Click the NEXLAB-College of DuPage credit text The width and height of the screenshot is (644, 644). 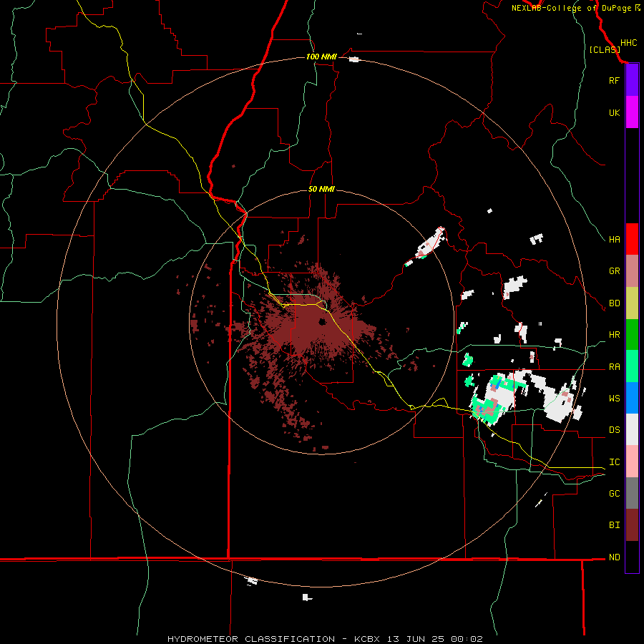click(x=576, y=8)
